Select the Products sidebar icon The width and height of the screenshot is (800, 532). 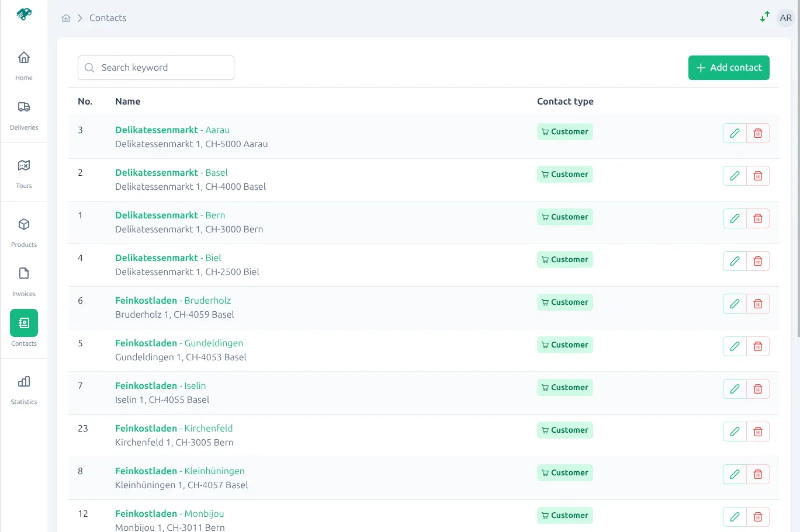[23, 232]
